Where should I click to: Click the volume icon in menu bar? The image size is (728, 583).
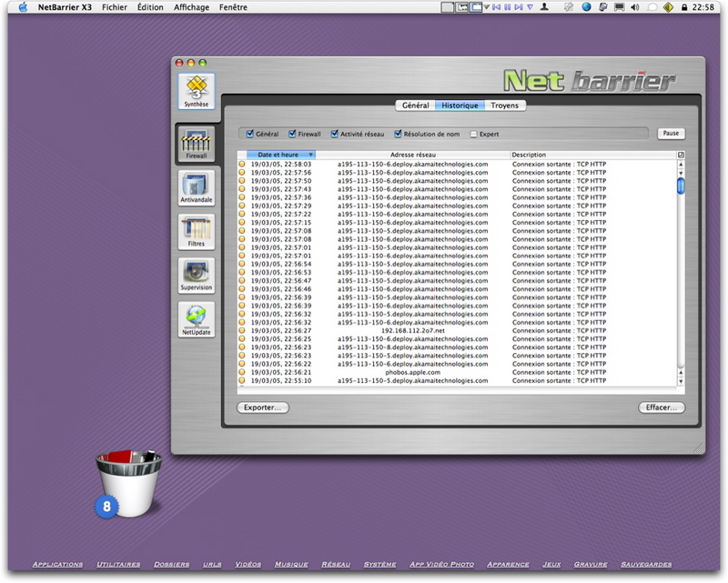coord(635,7)
